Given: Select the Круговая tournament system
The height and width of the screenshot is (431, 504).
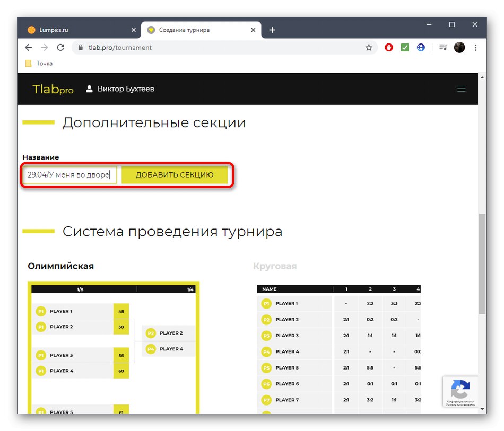Looking at the screenshot, I should click(275, 266).
